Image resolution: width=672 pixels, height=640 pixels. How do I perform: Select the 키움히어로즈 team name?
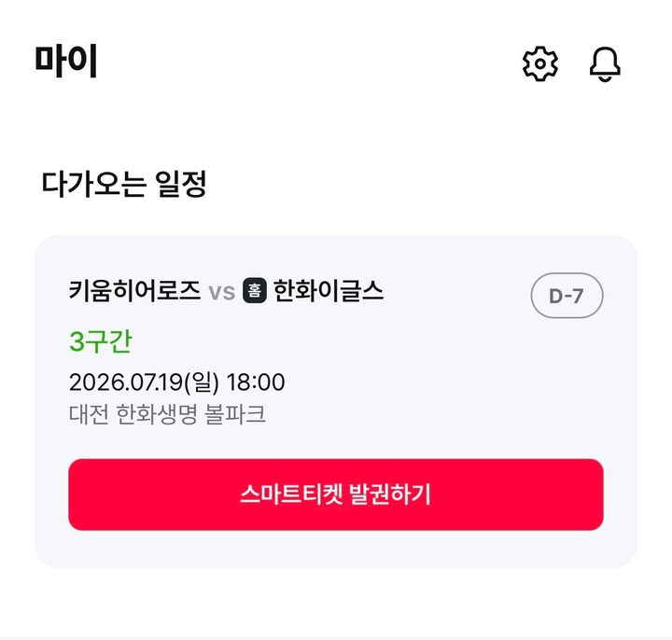[134, 291]
